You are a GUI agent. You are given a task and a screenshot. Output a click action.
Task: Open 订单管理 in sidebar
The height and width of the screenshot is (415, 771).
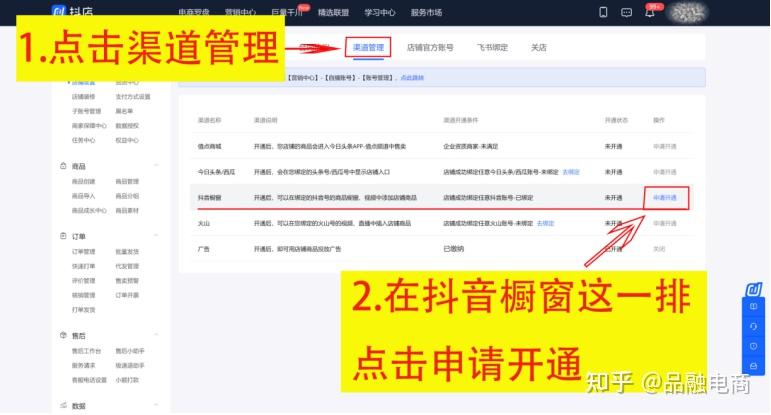84,252
